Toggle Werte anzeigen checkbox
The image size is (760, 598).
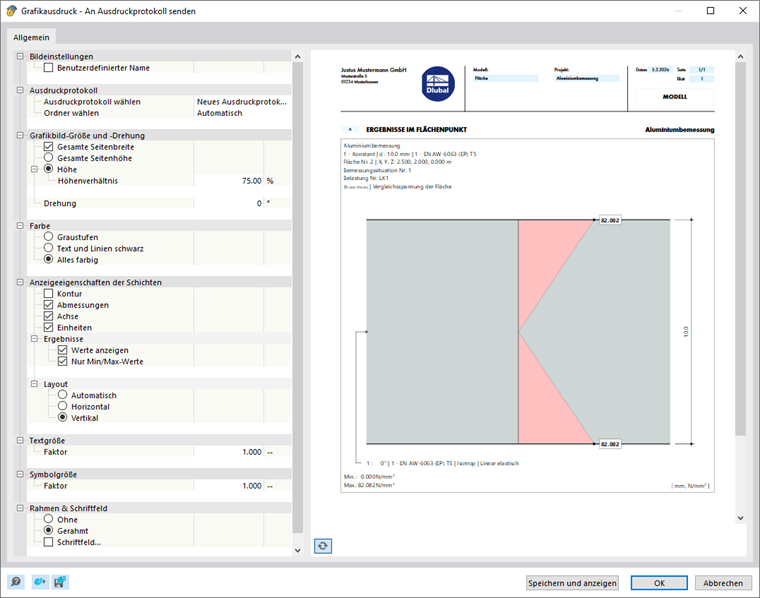click(x=63, y=350)
